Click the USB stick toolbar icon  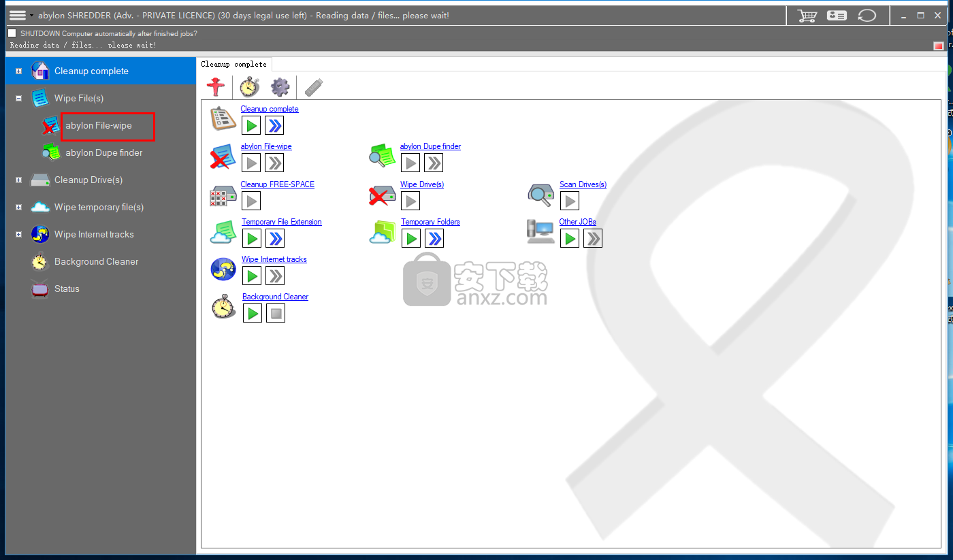pyautogui.click(x=314, y=87)
